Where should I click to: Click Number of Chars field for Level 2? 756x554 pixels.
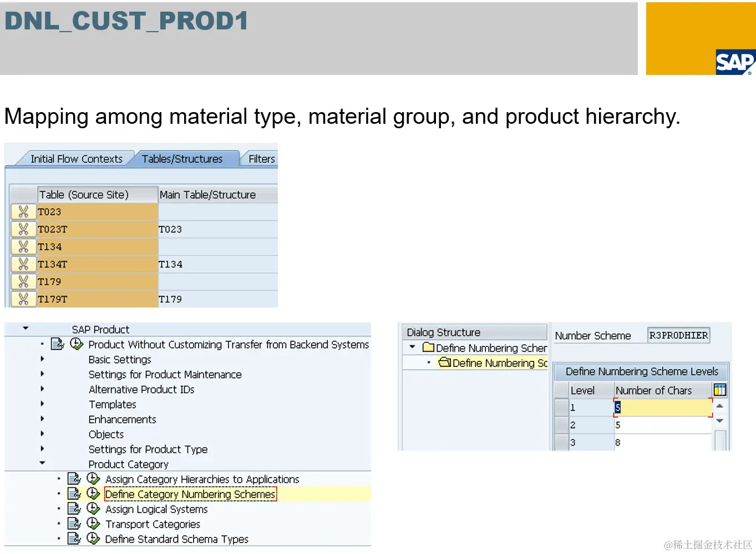click(x=663, y=425)
